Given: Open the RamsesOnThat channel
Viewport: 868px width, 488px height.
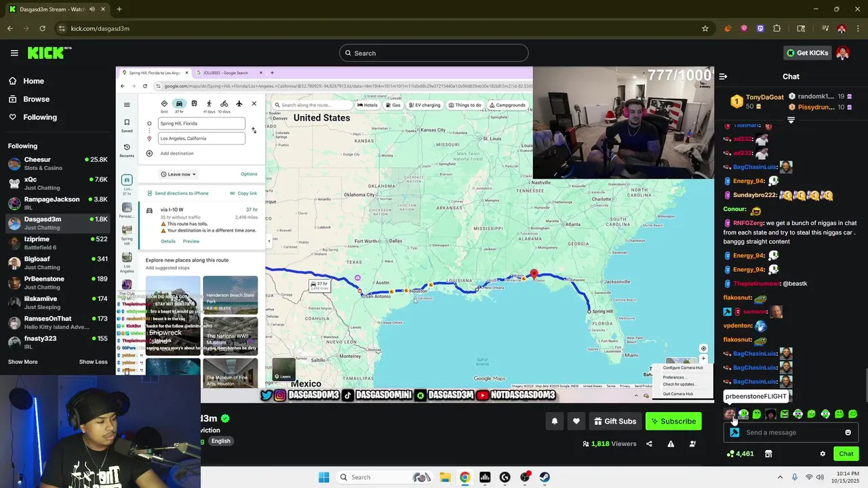Looking at the screenshot, I should point(58,322).
